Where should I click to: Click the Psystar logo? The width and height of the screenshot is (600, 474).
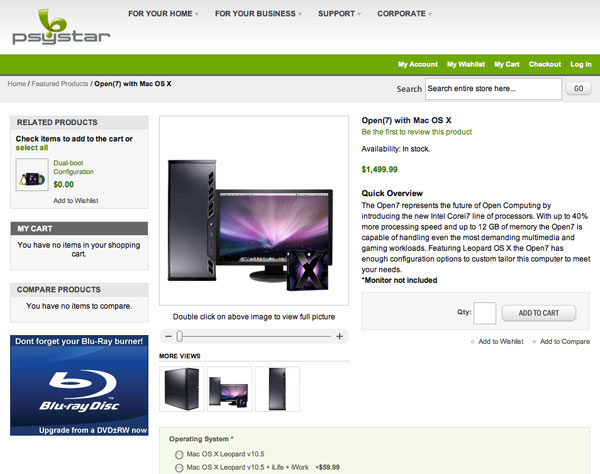61,27
